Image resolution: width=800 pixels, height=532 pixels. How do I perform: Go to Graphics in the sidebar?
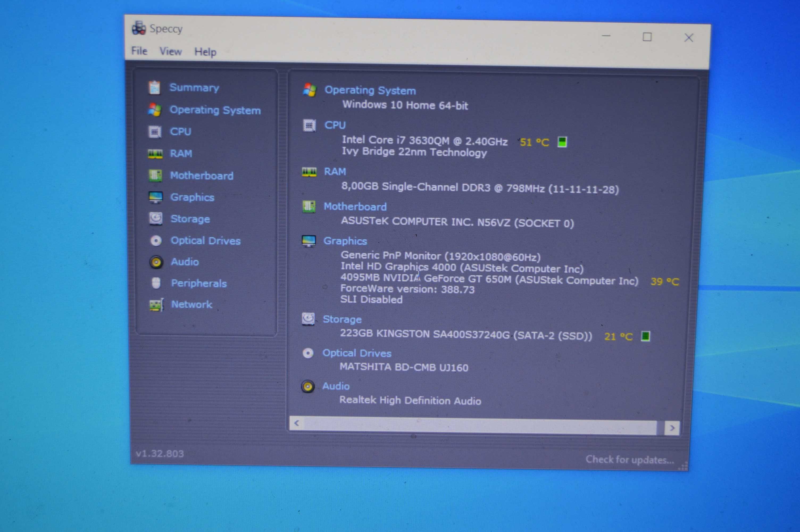tap(192, 197)
